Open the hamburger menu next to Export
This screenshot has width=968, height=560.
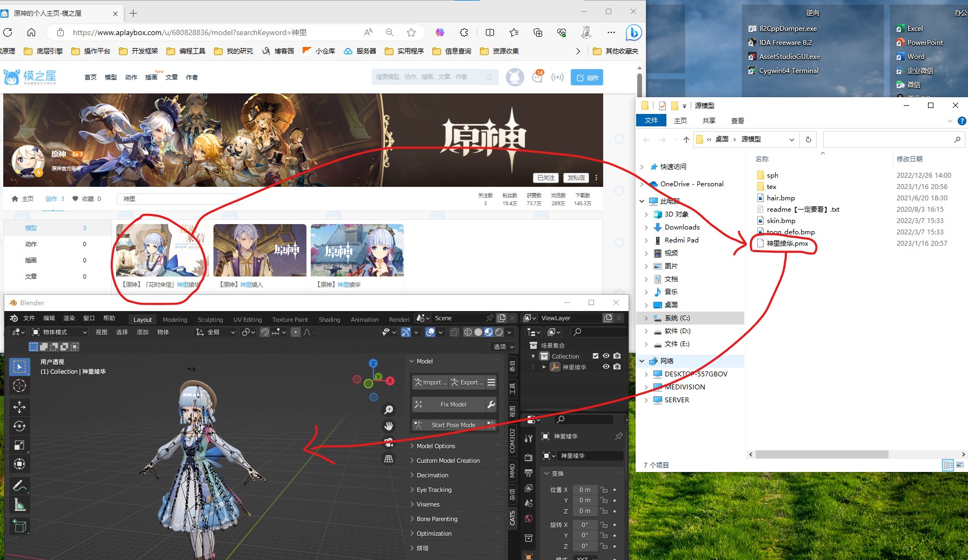point(491,382)
